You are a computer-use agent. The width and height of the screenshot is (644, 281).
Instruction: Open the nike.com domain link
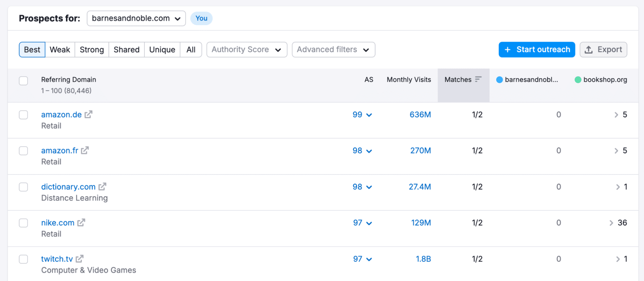pyautogui.click(x=58, y=223)
